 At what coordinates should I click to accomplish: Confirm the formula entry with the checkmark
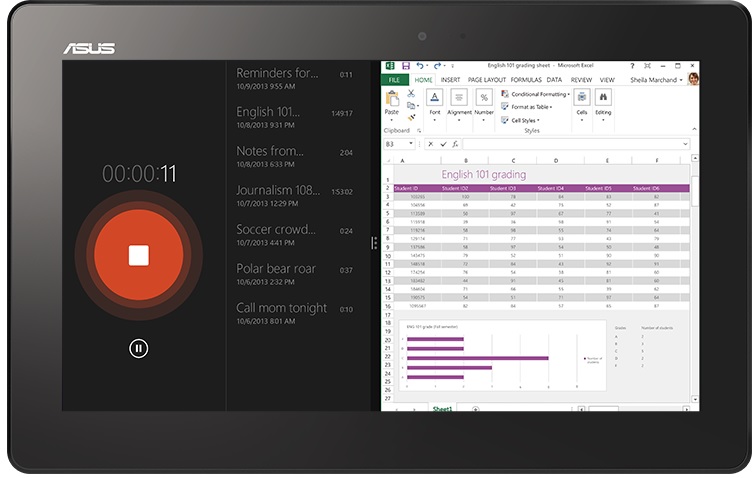coord(443,144)
